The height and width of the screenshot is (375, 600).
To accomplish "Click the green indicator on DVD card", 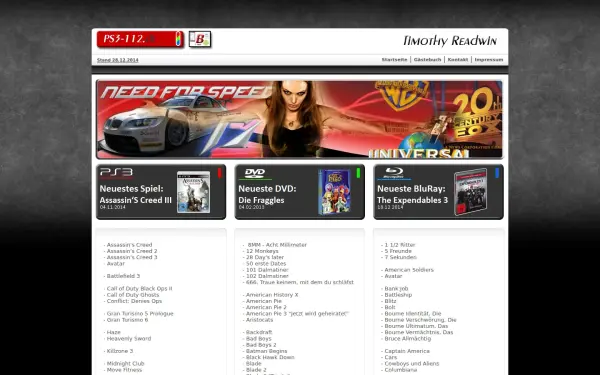I will point(358,173).
